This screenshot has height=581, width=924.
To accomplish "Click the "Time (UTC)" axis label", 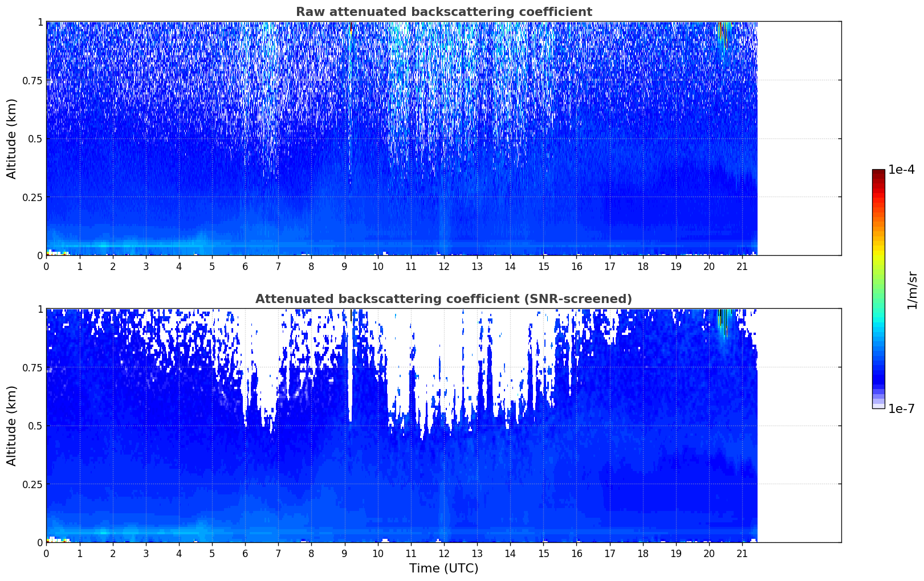I will 443,568.
